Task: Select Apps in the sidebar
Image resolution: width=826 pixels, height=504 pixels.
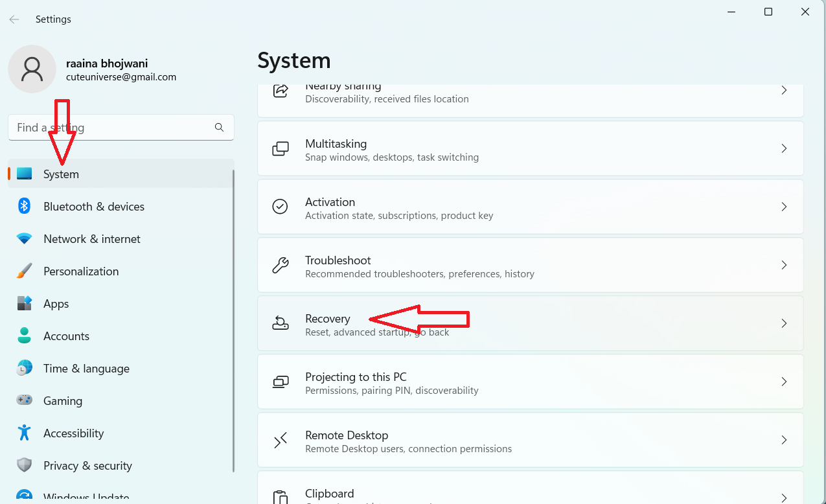Action: pyautogui.click(x=56, y=304)
